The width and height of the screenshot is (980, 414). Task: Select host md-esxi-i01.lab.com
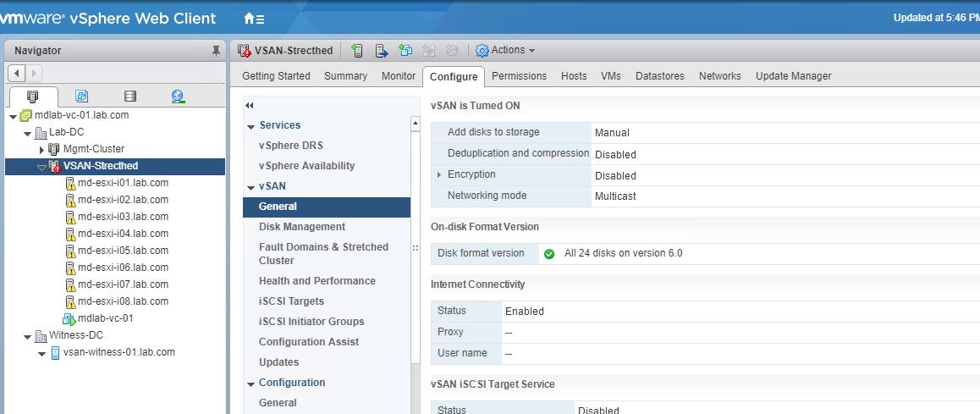(123, 183)
